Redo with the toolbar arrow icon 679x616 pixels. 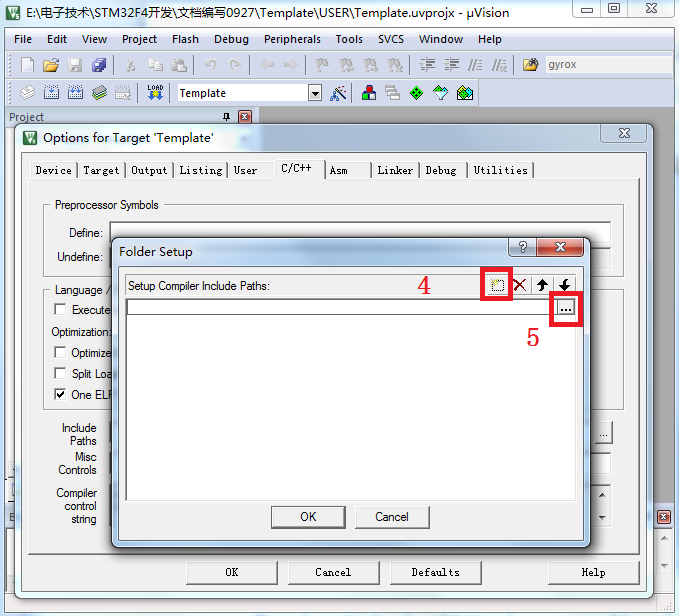point(235,65)
